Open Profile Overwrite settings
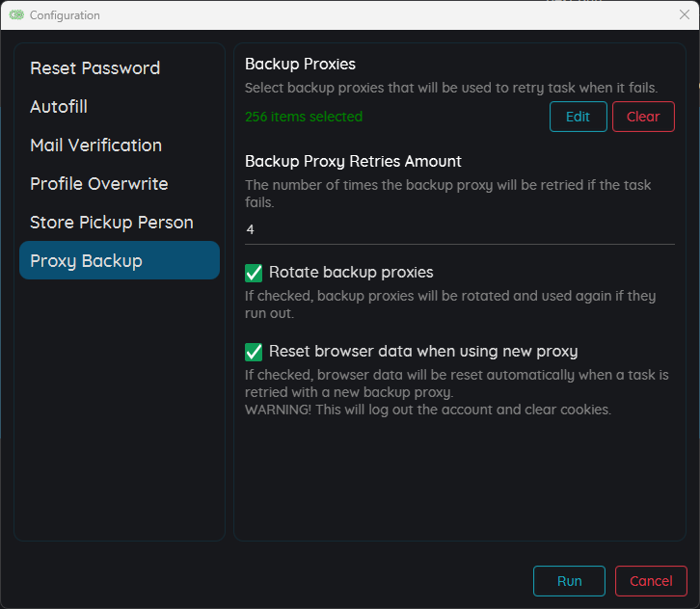This screenshot has height=609, width=700. (x=99, y=184)
